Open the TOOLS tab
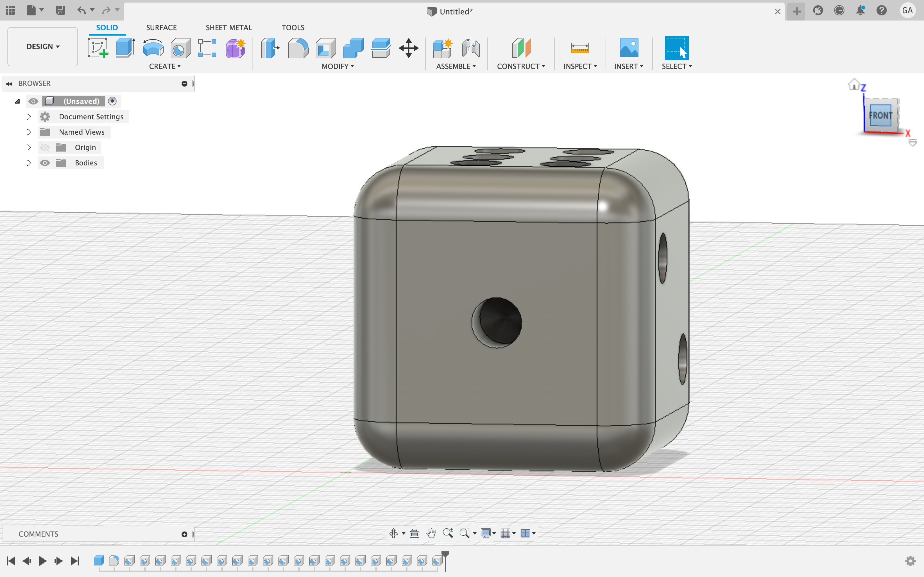Image resolution: width=924 pixels, height=577 pixels. pyautogui.click(x=293, y=27)
